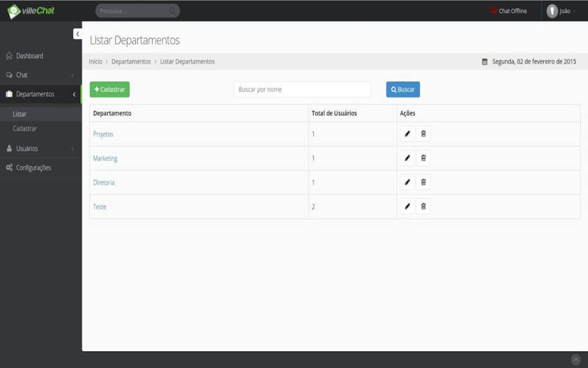Edit the Diretoria department with the pencil icon
Screen dimensions: 588x368
(407, 182)
